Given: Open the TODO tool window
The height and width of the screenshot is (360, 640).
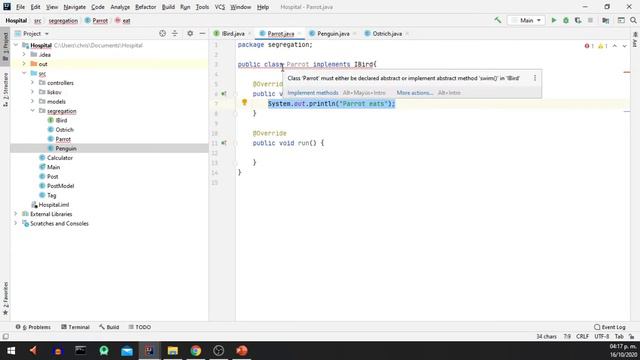Looking at the screenshot, I should click(140, 327).
